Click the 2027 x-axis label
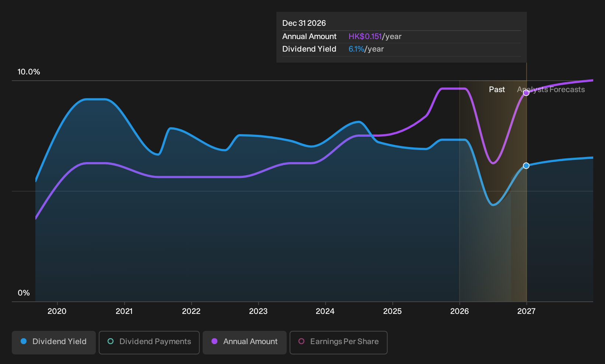This screenshot has width=605, height=364. pyautogui.click(x=527, y=311)
